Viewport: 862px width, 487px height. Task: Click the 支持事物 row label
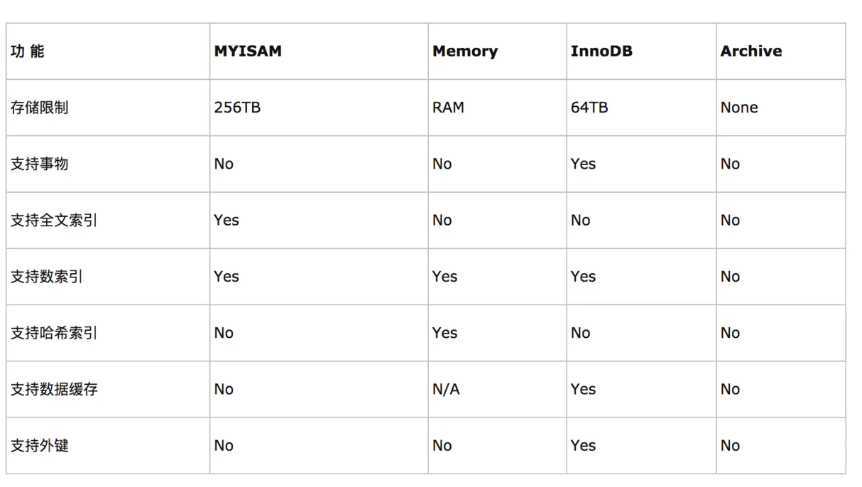[x=40, y=164]
